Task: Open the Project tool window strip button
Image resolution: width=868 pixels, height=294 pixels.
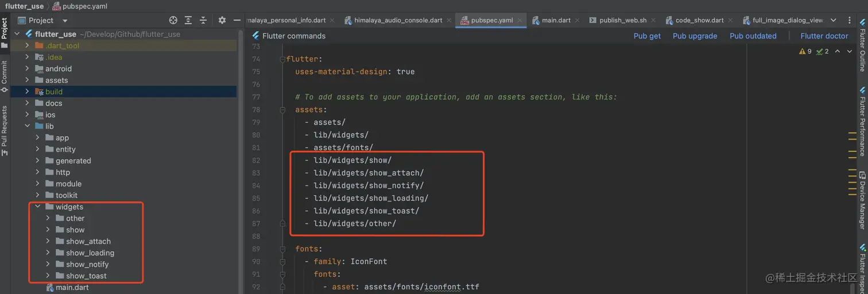Action: [x=5, y=33]
